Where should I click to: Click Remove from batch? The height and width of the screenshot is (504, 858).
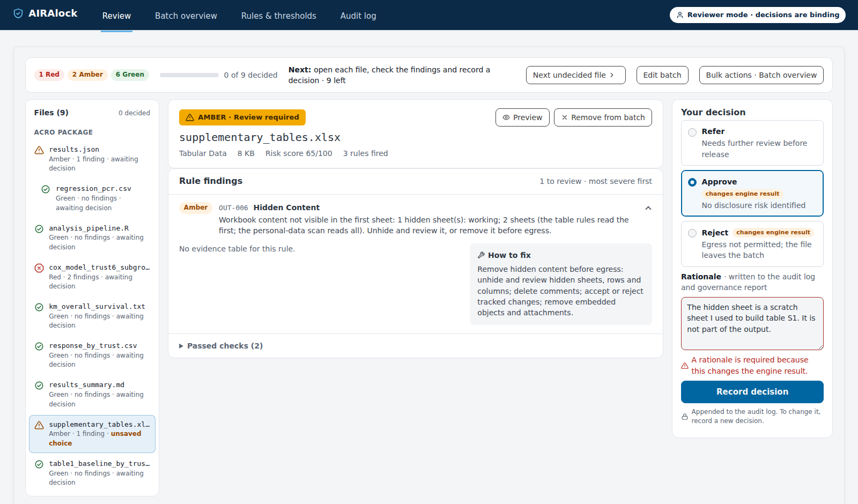[x=603, y=117]
